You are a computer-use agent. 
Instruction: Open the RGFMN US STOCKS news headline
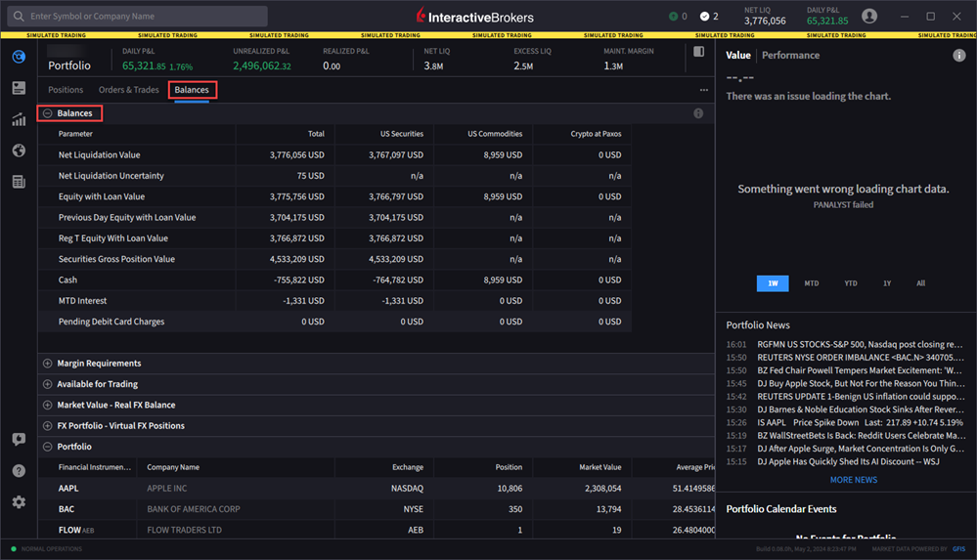860,344
